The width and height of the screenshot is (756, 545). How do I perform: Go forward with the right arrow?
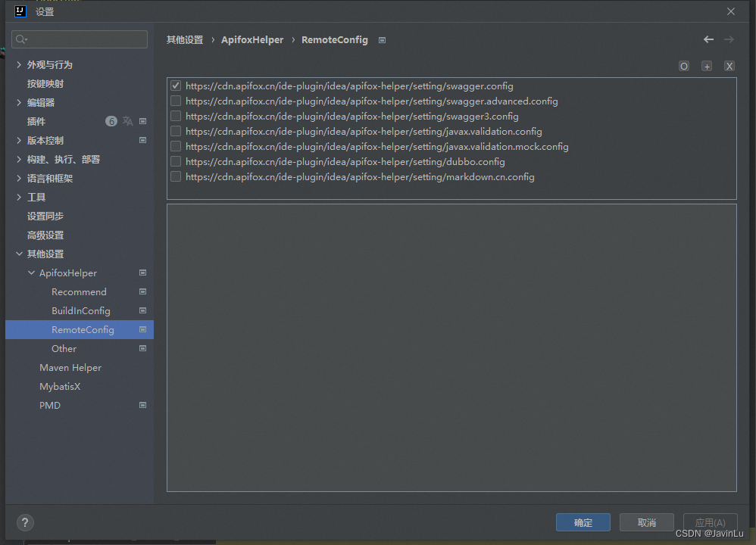click(x=729, y=39)
